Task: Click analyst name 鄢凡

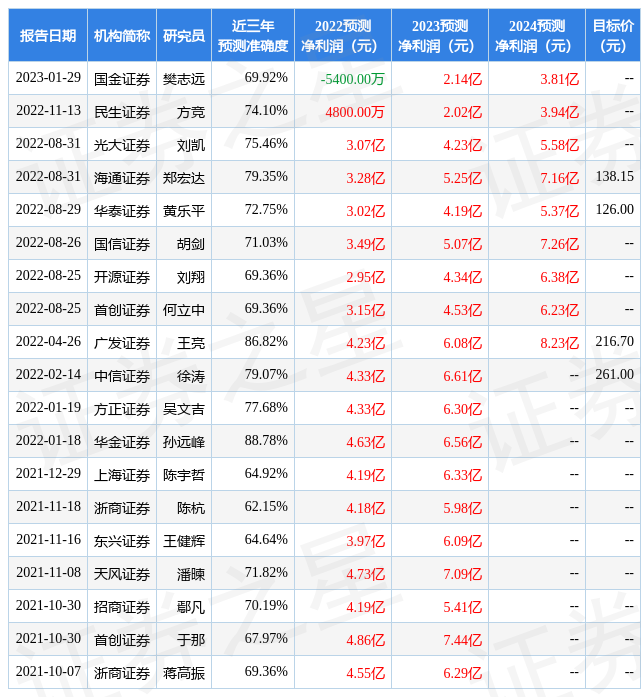Action: [x=191, y=607]
